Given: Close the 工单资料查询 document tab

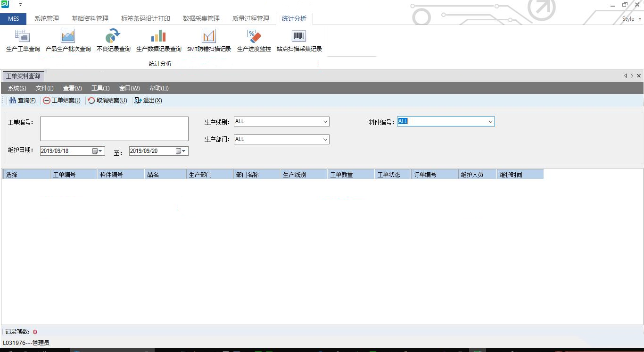Looking at the screenshot, I should [x=639, y=75].
